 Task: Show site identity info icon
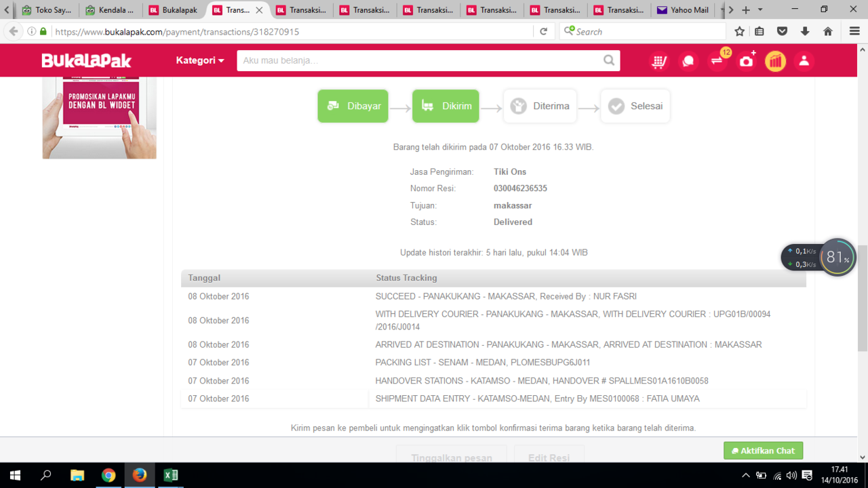tap(32, 31)
